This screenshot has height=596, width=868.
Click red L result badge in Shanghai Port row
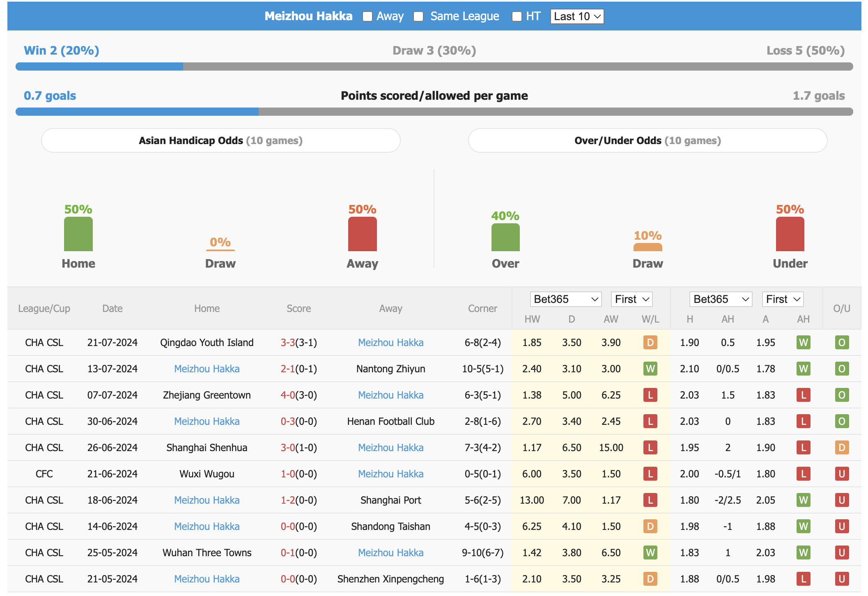[x=650, y=500]
